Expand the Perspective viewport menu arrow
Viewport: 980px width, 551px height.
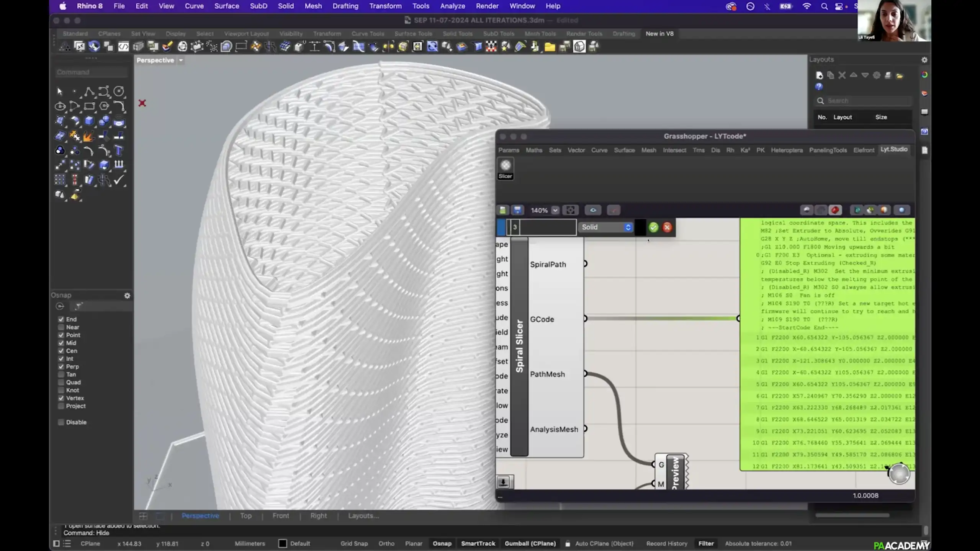(x=181, y=60)
